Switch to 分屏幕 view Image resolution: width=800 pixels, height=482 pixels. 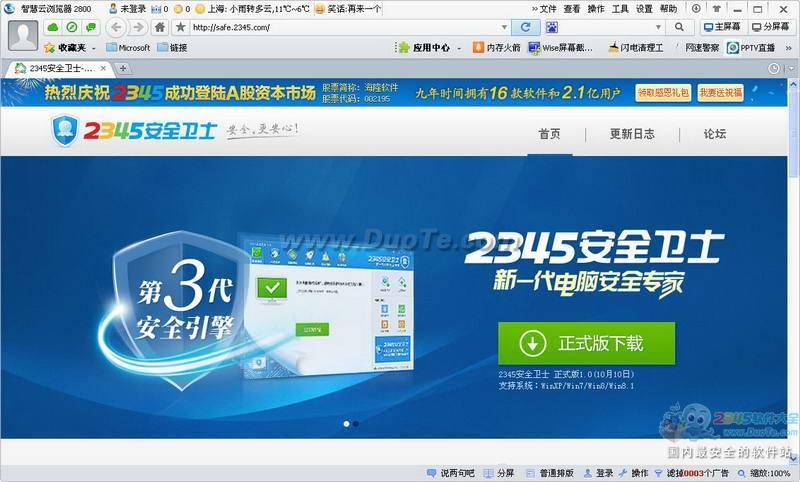770,27
